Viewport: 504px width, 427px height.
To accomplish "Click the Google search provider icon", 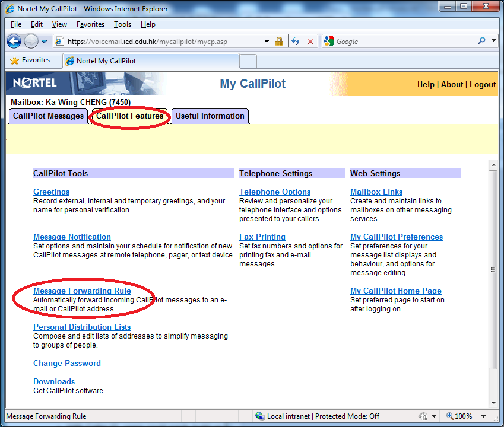I will tap(328, 41).
